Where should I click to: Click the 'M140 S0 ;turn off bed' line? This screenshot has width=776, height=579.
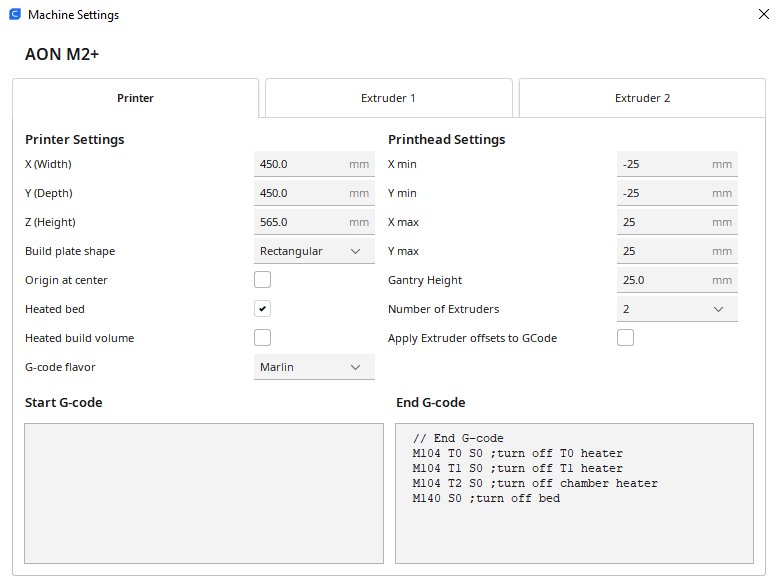click(486, 498)
